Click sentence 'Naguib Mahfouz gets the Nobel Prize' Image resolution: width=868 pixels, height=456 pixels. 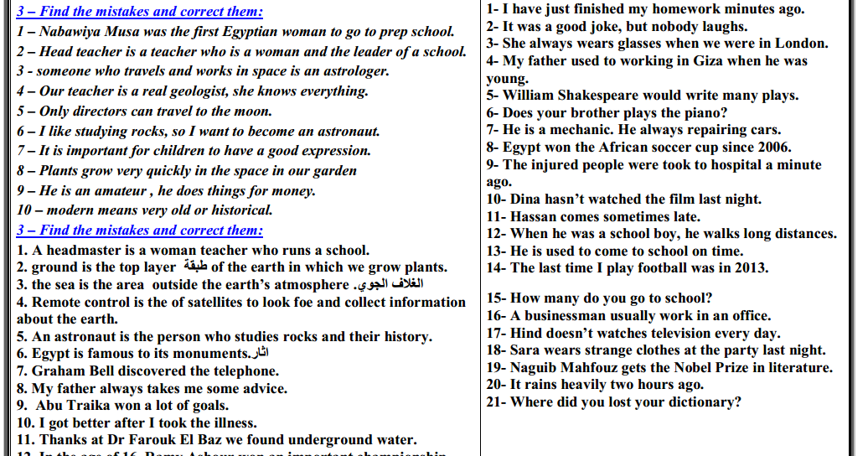[x=659, y=368]
